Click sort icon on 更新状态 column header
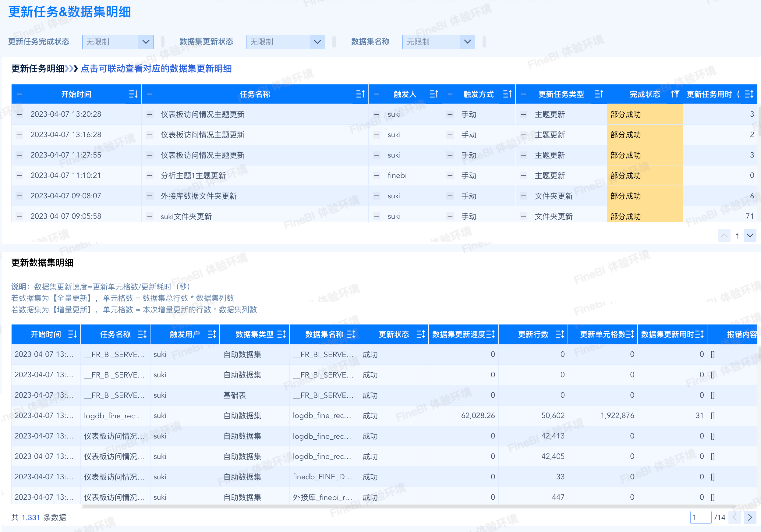 pyautogui.click(x=421, y=334)
